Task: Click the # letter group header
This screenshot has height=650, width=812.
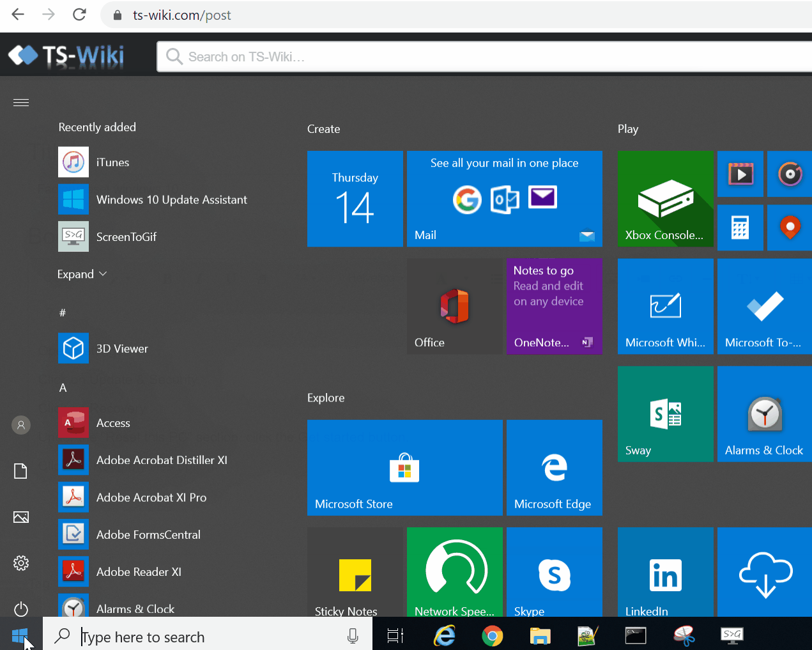Action: click(63, 313)
